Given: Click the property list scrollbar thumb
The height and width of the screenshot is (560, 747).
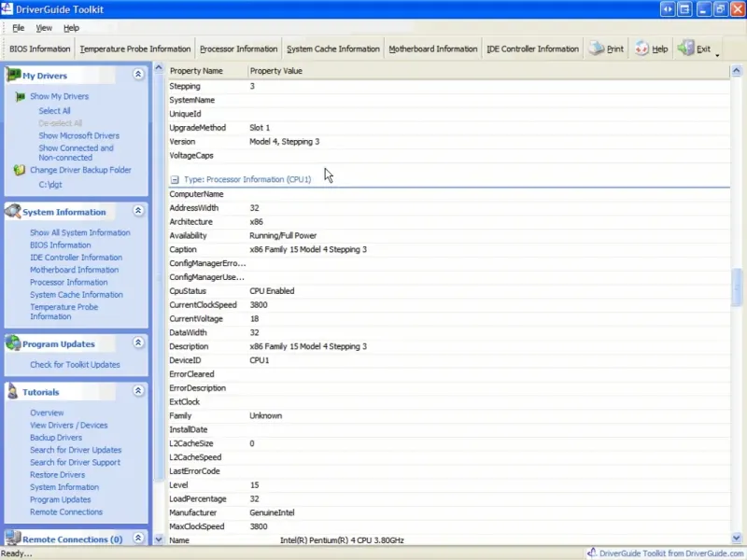Looking at the screenshot, I should coord(737,287).
